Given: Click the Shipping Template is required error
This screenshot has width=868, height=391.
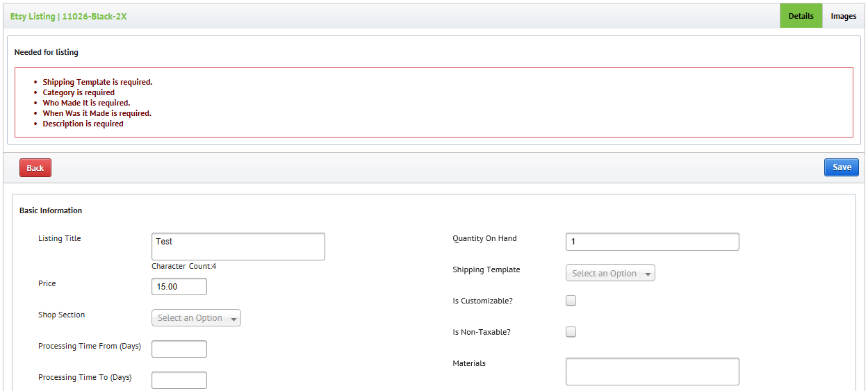Looking at the screenshot, I should point(97,82).
